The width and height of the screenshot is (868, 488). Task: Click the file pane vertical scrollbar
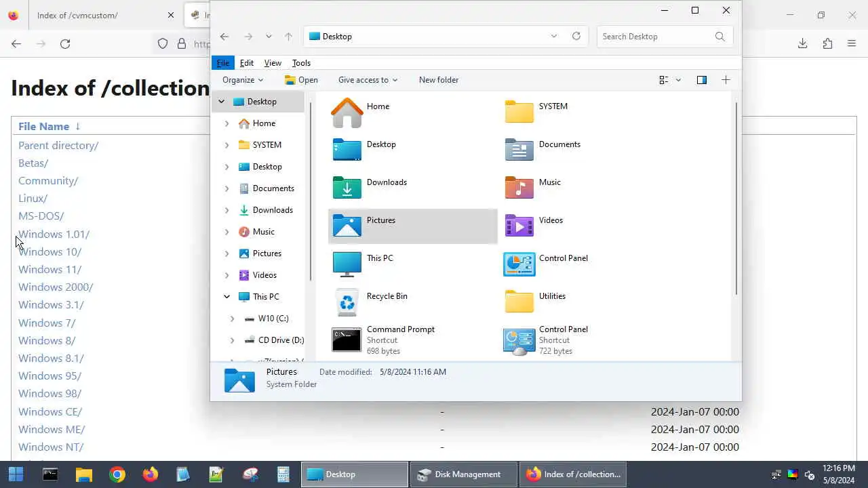point(736,198)
